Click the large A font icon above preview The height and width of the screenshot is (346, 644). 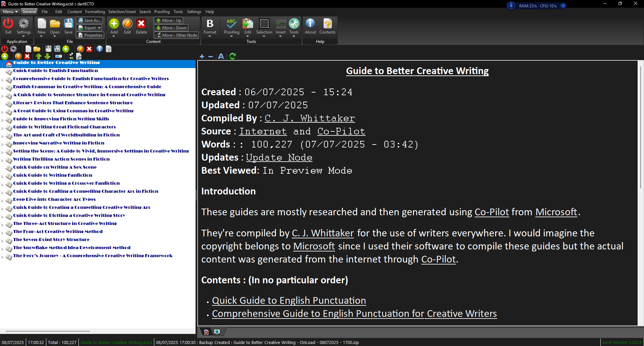point(221,56)
